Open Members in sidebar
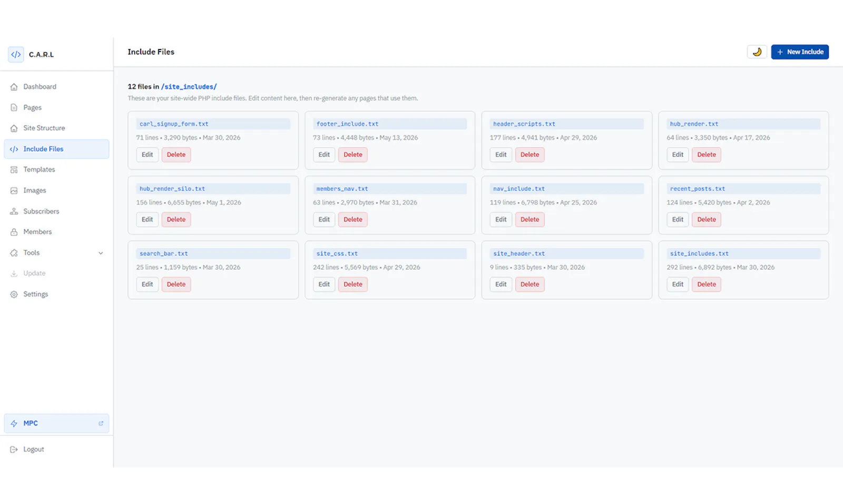The width and height of the screenshot is (843, 504). (x=56, y=232)
